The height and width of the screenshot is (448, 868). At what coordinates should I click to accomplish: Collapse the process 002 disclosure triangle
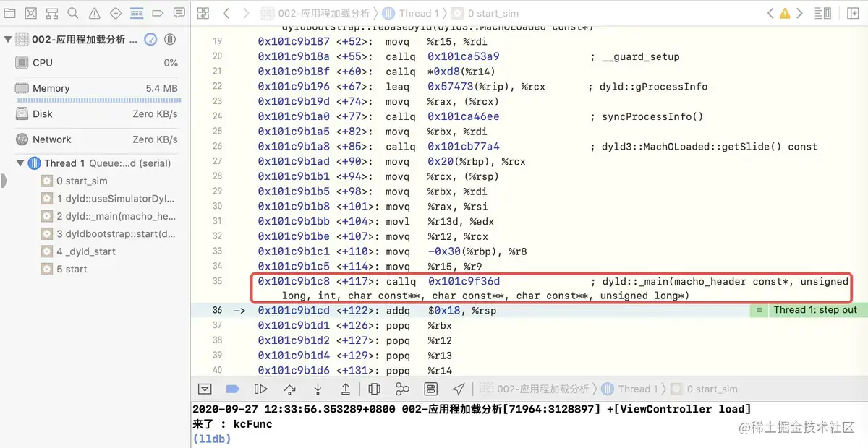click(8, 39)
